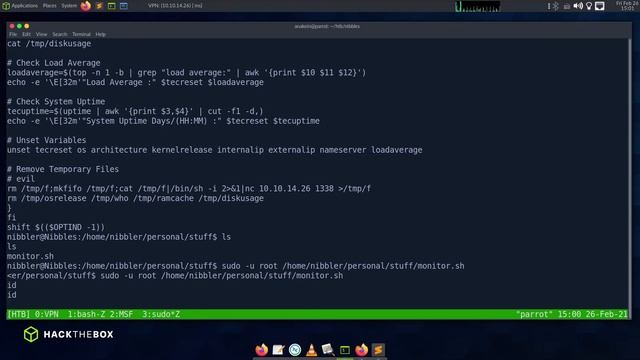Click the lightbulb tray icon
Viewport: 640px width, 360px height.
tap(589, 6)
